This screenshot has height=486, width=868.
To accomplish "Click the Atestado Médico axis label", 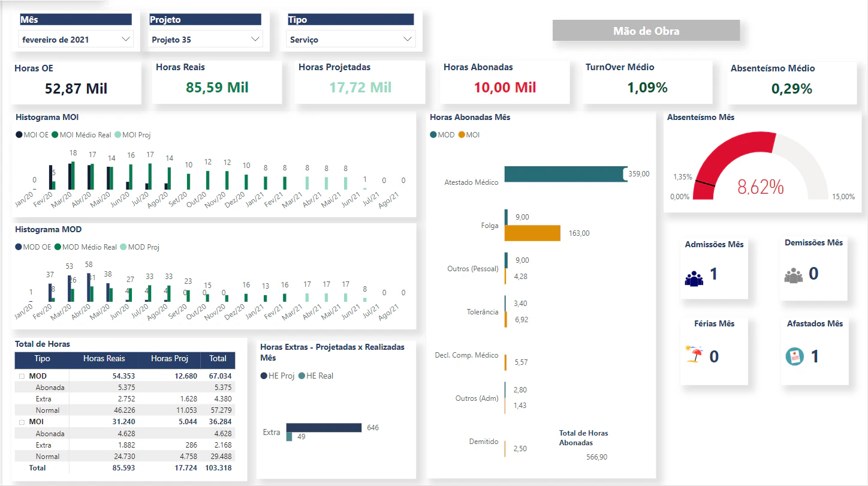I will (x=471, y=182).
